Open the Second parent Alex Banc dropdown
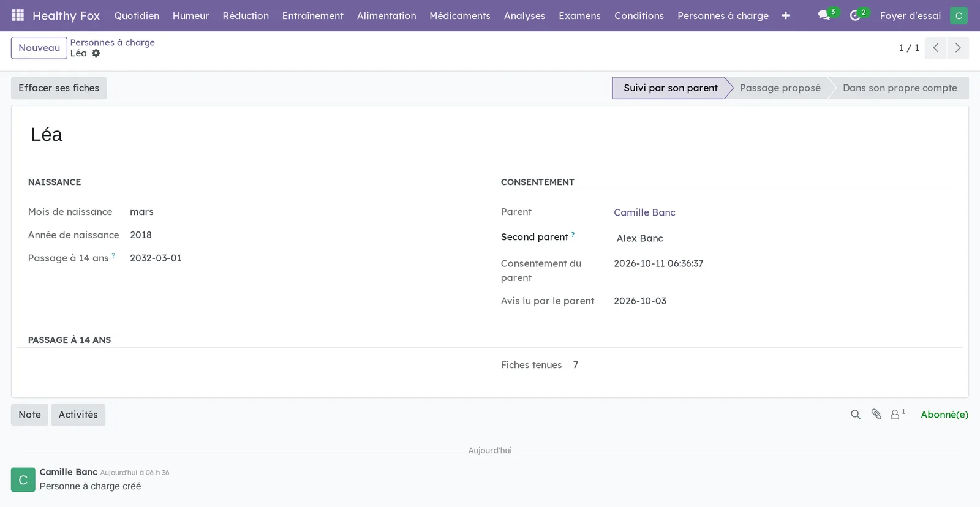 783,238
